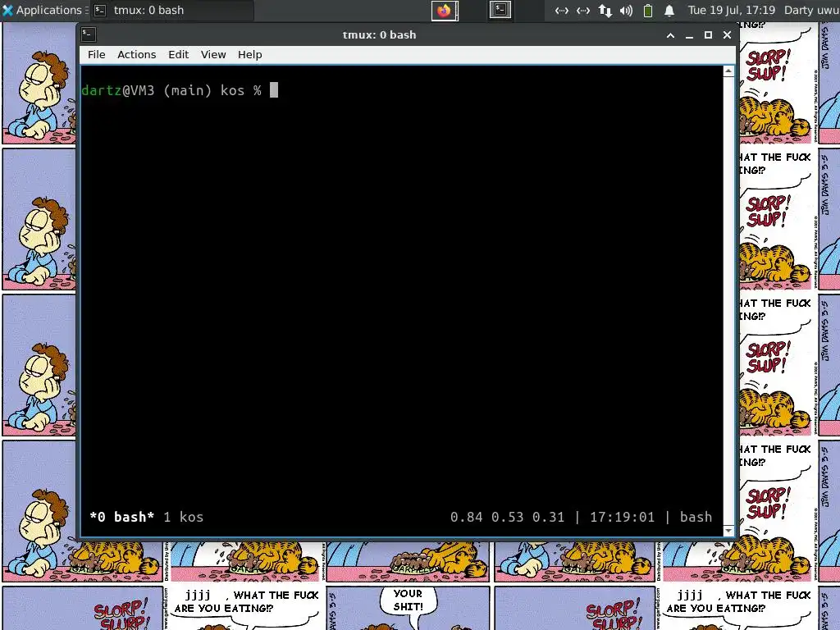Click the 'tmux: 0 bash' window title
Viewport: 840px width, 630px height.
379,34
